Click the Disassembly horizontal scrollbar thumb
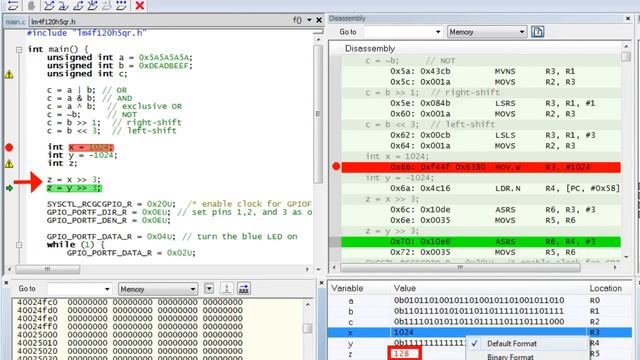This screenshot has height=360, width=640. click(460, 268)
